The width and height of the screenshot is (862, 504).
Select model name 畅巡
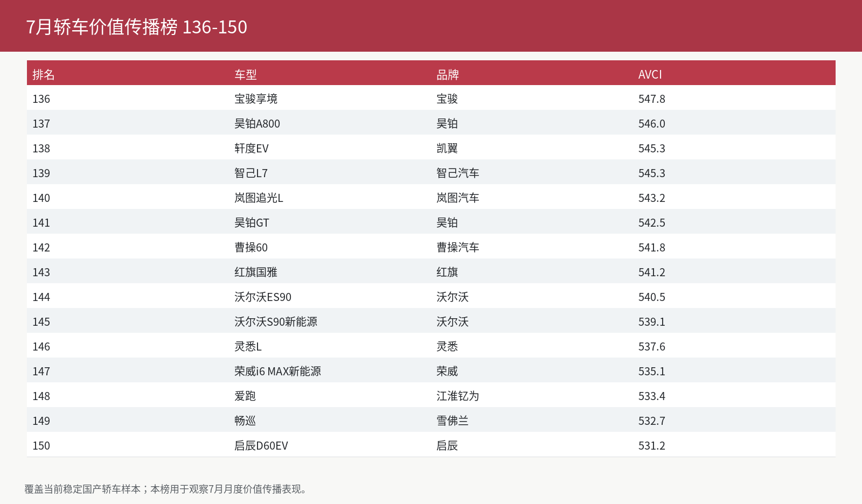245,421
